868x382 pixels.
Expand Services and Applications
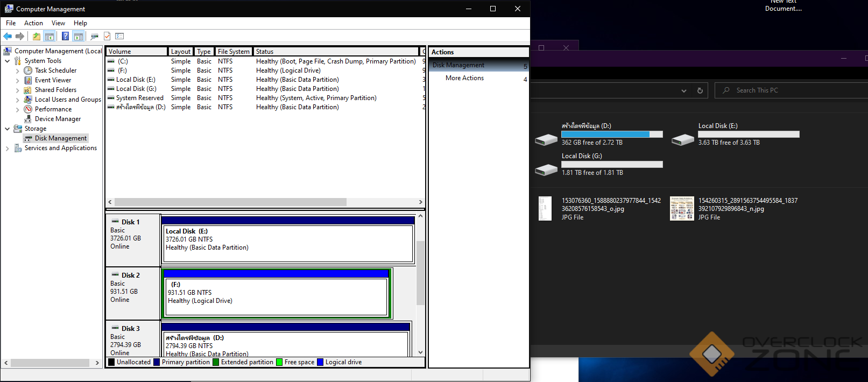tap(7, 148)
